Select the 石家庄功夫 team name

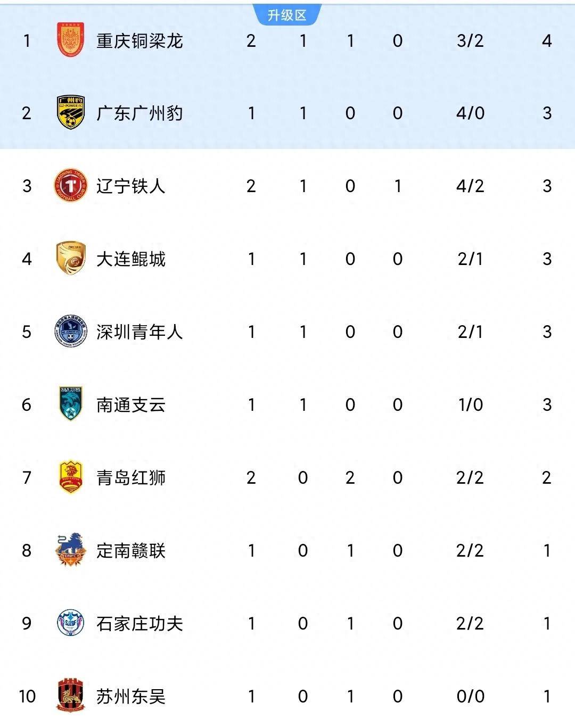(x=139, y=624)
